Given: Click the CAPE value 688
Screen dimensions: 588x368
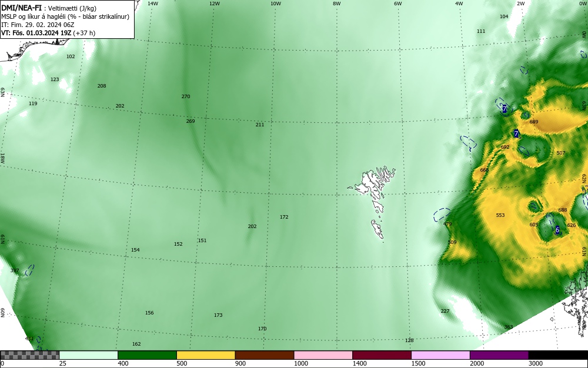Looking at the screenshot, I should (563, 210).
